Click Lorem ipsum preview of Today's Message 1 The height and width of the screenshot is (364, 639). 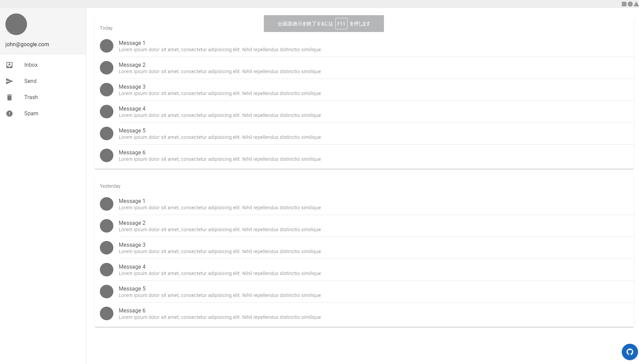[x=220, y=50]
